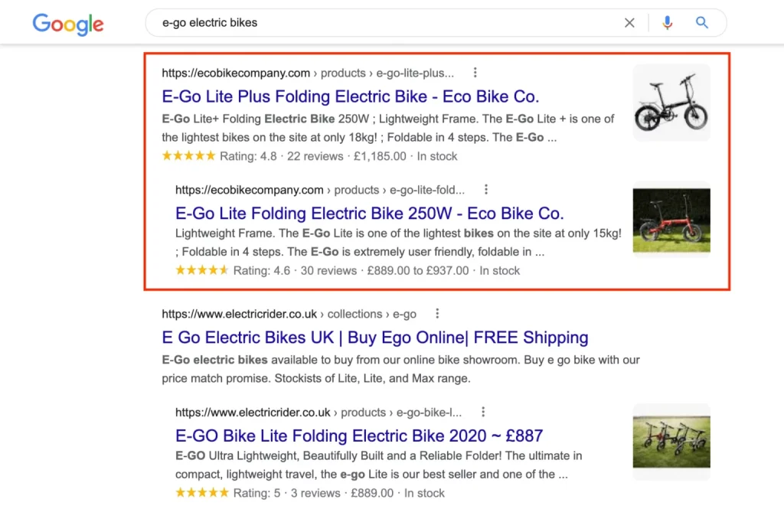
Task: Click black folding bike thumbnail
Action: [671, 102]
